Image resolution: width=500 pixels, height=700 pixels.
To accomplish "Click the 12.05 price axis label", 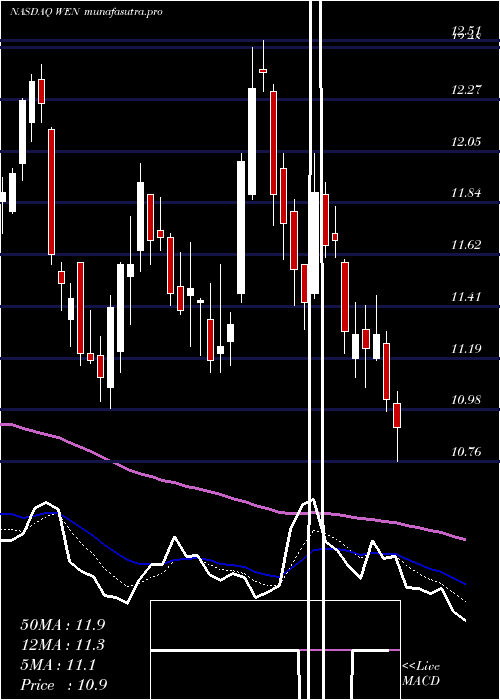I will pyautogui.click(x=467, y=142).
